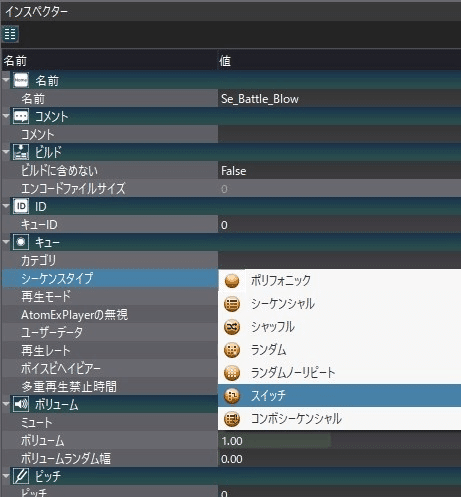The height and width of the screenshot is (497, 461).
Task: Pick ランダムノーリピート option
Action: 339,373
